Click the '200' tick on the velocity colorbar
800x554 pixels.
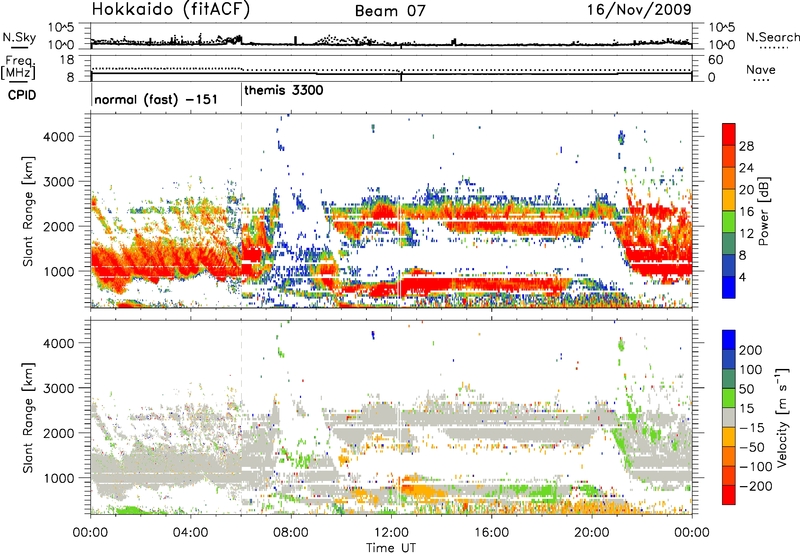coord(751,350)
